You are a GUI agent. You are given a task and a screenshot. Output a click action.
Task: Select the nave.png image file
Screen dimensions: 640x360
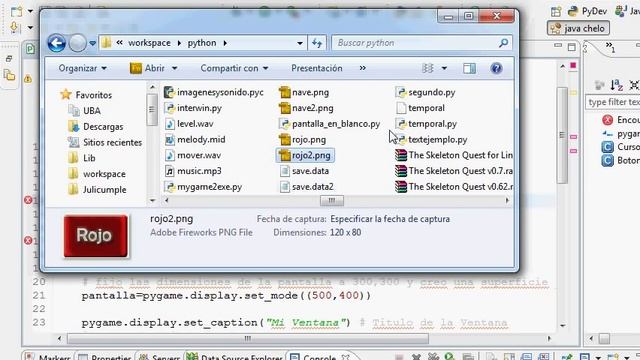[304, 92]
